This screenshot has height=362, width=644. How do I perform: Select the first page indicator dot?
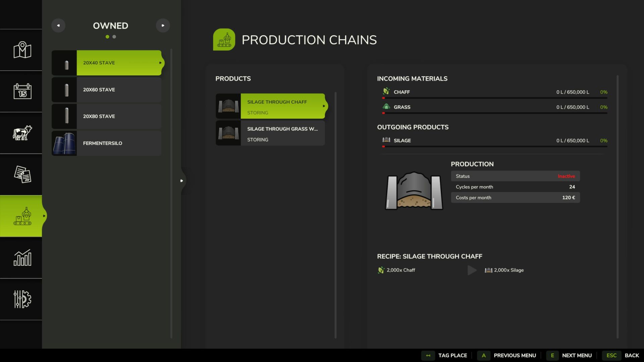click(x=107, y=37)
